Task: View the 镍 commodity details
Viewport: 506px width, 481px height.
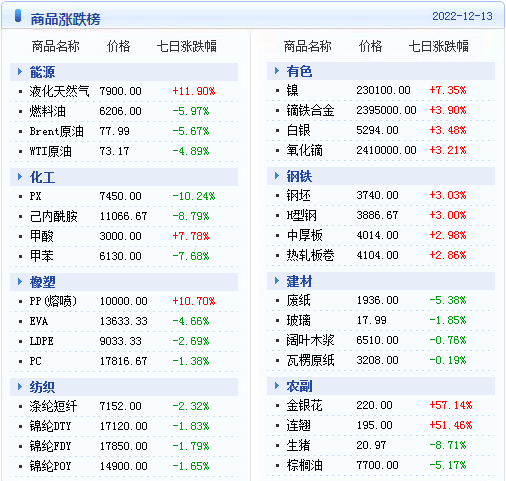Action: pyautogui.click(x=292, y=90)
